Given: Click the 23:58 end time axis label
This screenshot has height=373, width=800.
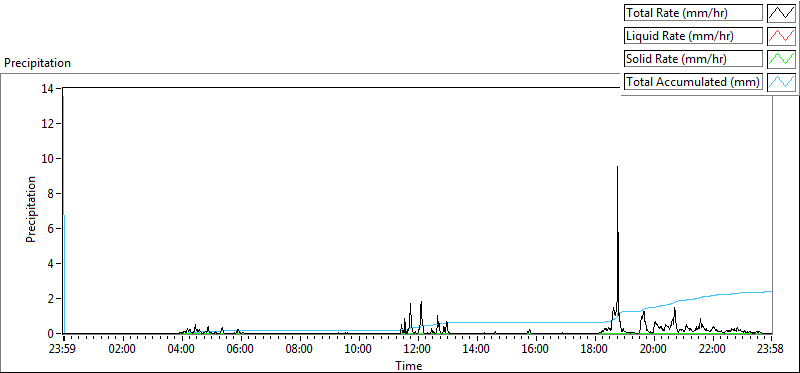Looking at the screenshot, I should pos(771,350).
